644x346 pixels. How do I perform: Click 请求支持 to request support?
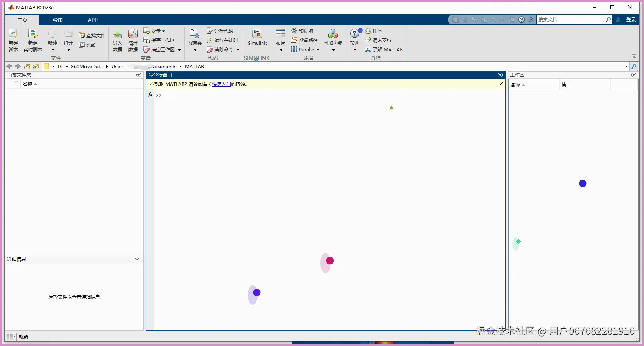click(378, 40)
